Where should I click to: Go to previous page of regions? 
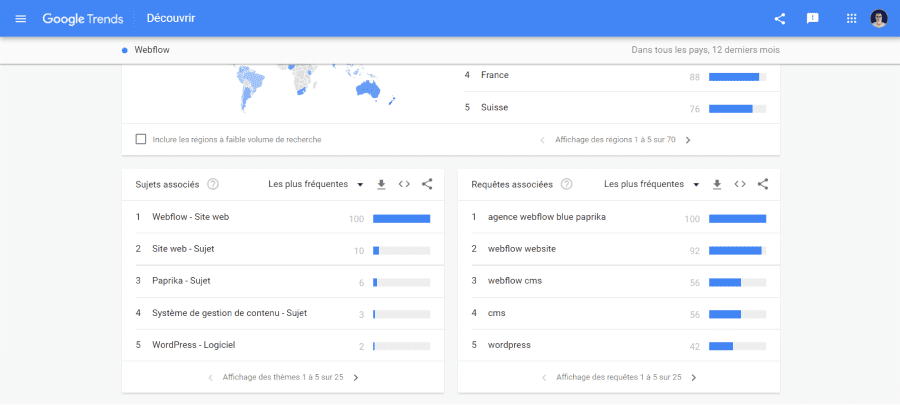[x=542, y=140]
